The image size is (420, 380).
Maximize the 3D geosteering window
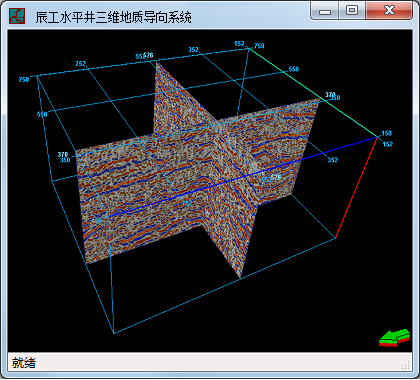point(352,11)
